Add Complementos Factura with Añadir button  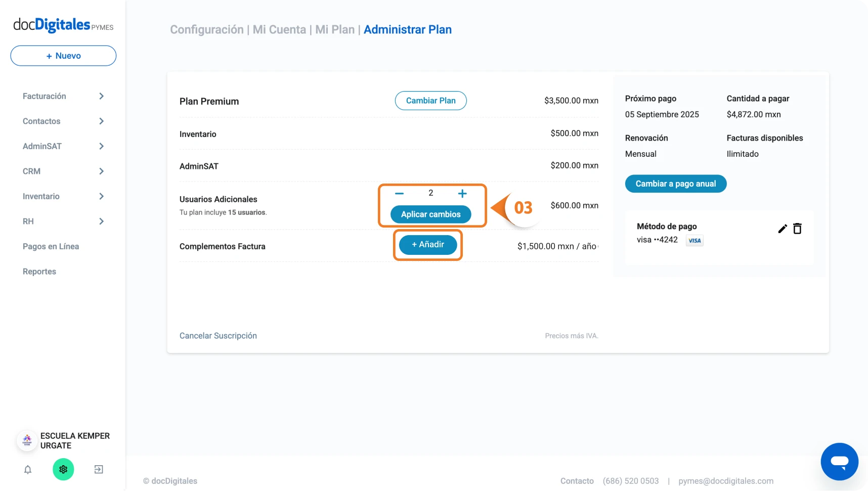coord(428,245)
